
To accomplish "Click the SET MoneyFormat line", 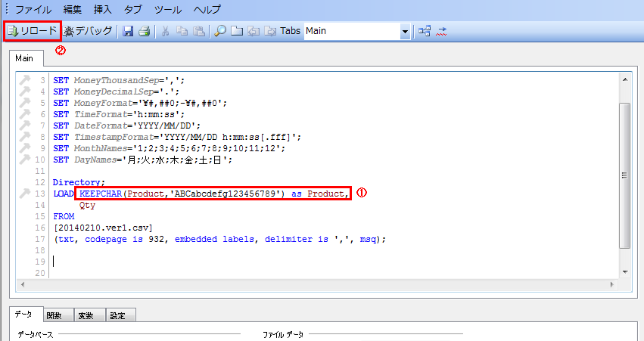I will click(x=140, y=103).
